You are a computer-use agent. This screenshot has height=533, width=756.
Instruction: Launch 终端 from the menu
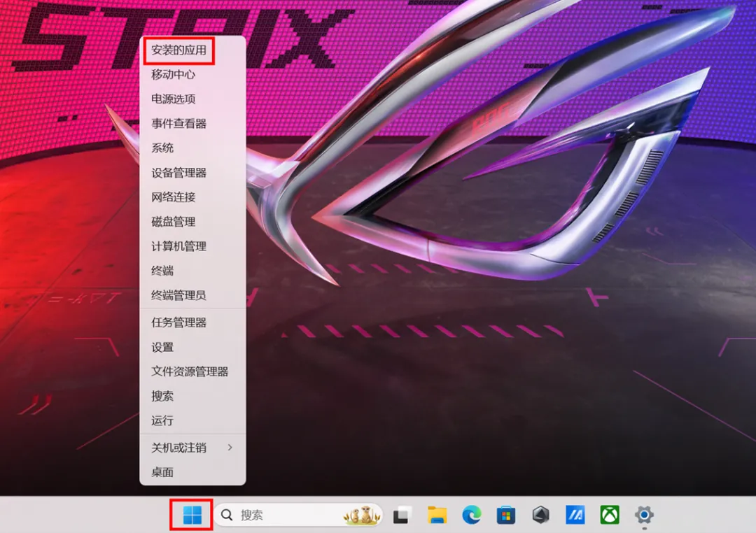click(x=192, y=271)
